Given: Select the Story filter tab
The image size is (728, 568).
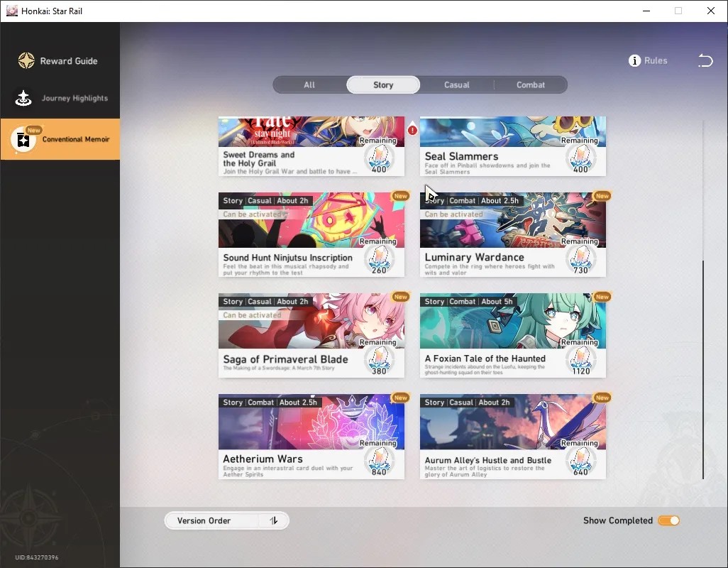Looking at the screenshot, I should click(383, 85).
